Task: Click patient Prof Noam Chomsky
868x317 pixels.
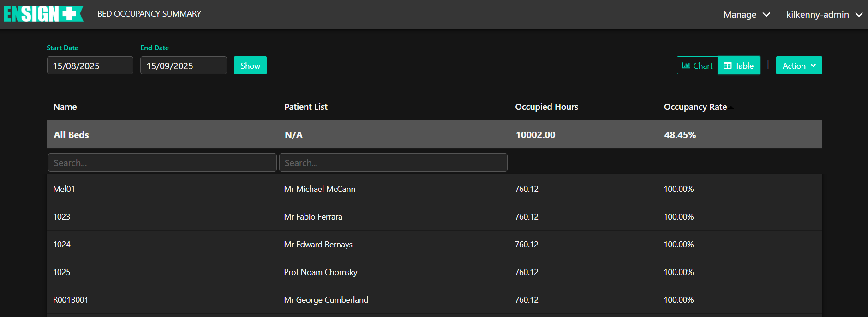Action: tap(321, 272)
